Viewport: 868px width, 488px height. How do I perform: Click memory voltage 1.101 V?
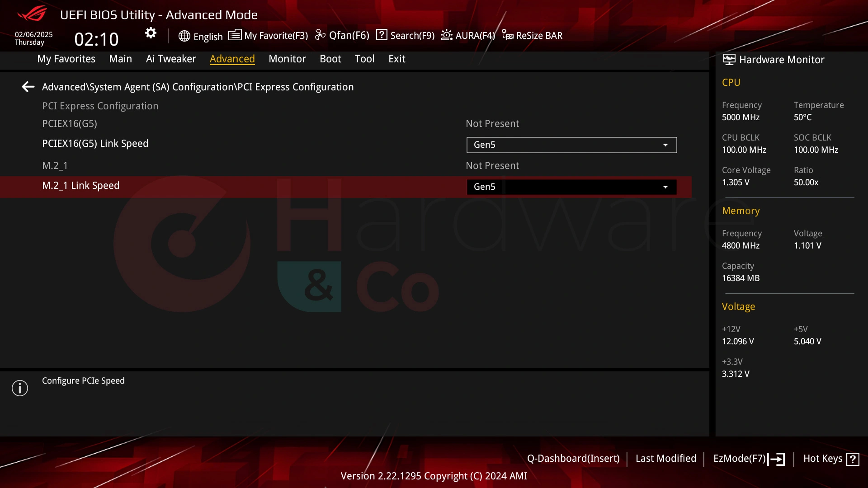(807, 246)
